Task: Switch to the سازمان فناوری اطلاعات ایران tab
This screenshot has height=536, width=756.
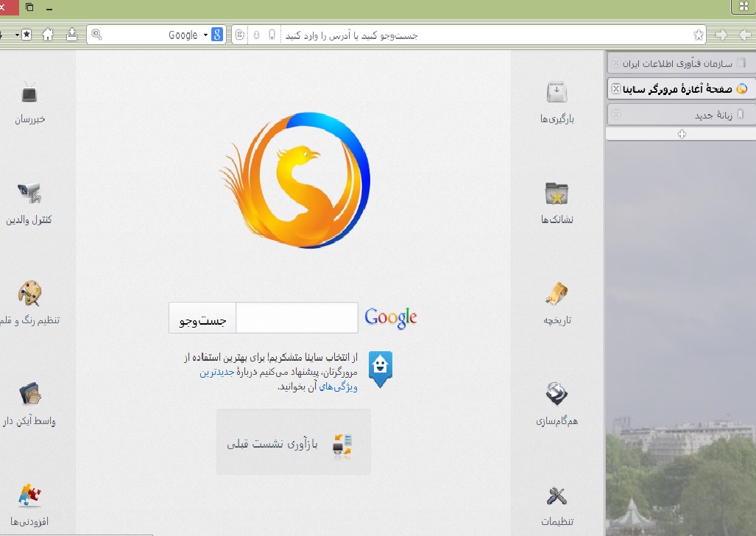Action: [x=680, y=63]
